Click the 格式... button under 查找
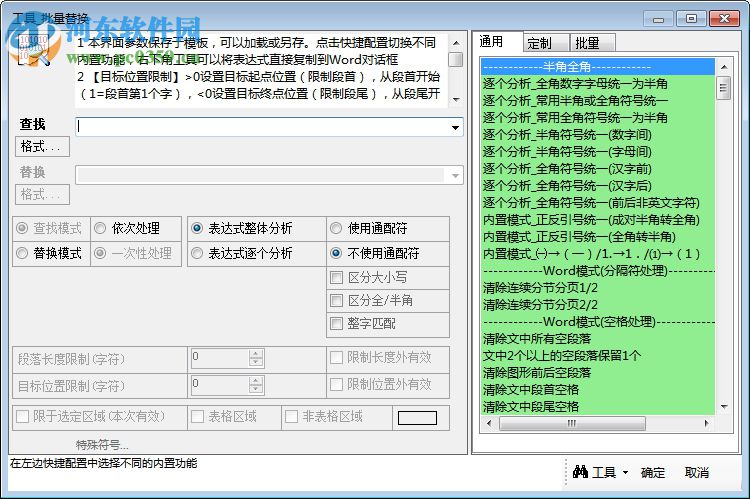Image resolution: width=750 pixels, height=499 pixels. point(42,146)
